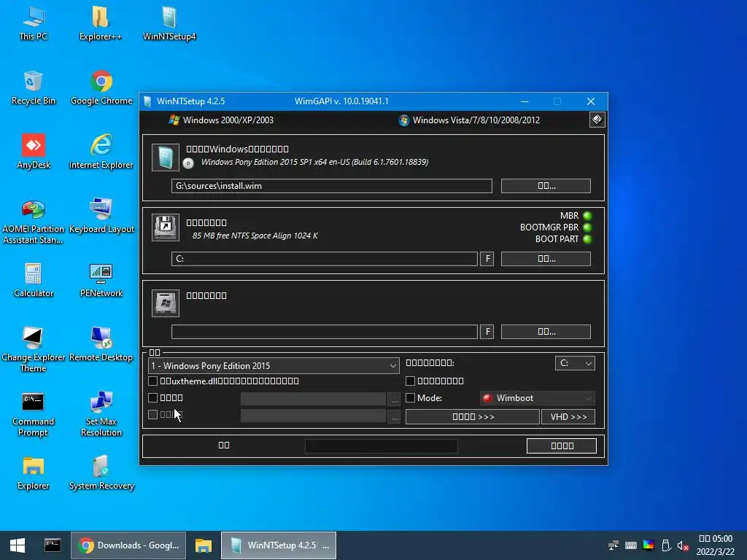This screenshot has width=747, height=560.
Task: Click the BOOTMGR PBR green indicator
Action: tap(587, 227)
